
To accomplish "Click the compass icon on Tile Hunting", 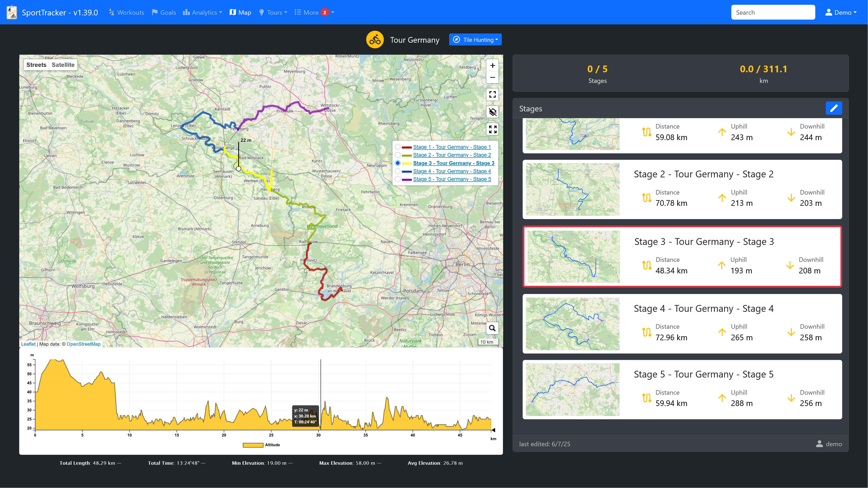I will coord(456,40).
